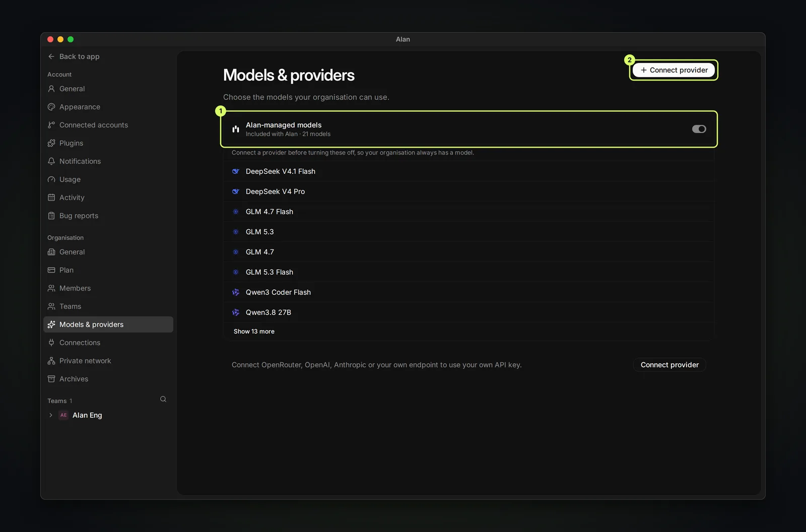Click the Usage gauge icon
The width and height of the screenshot is (806, 532).
51,179
